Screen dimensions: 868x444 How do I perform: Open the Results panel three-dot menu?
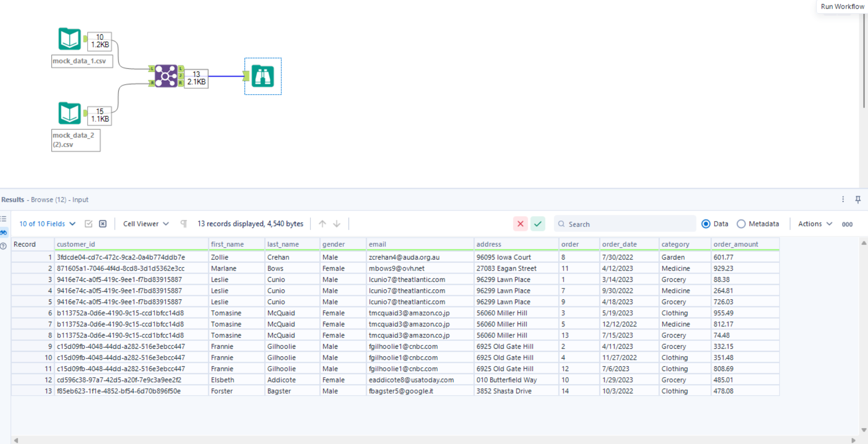coord(843,199)
